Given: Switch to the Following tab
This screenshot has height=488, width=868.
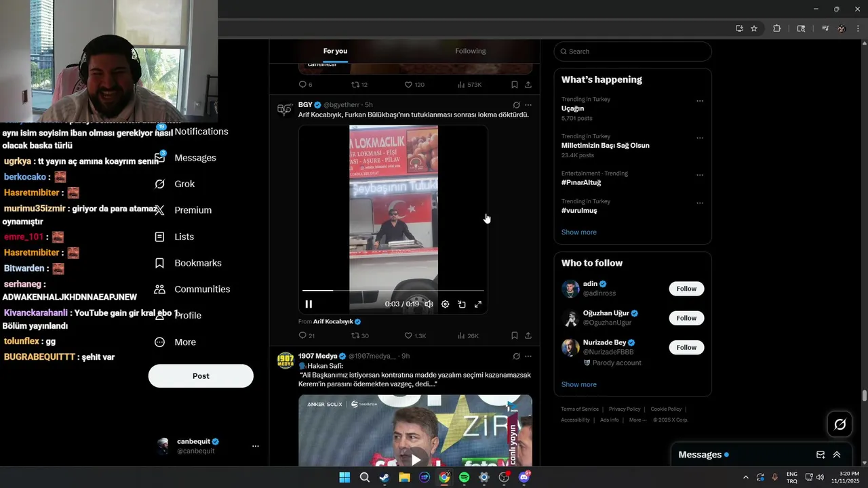Looking at the screenshot, I should click(x=470, y=51).
